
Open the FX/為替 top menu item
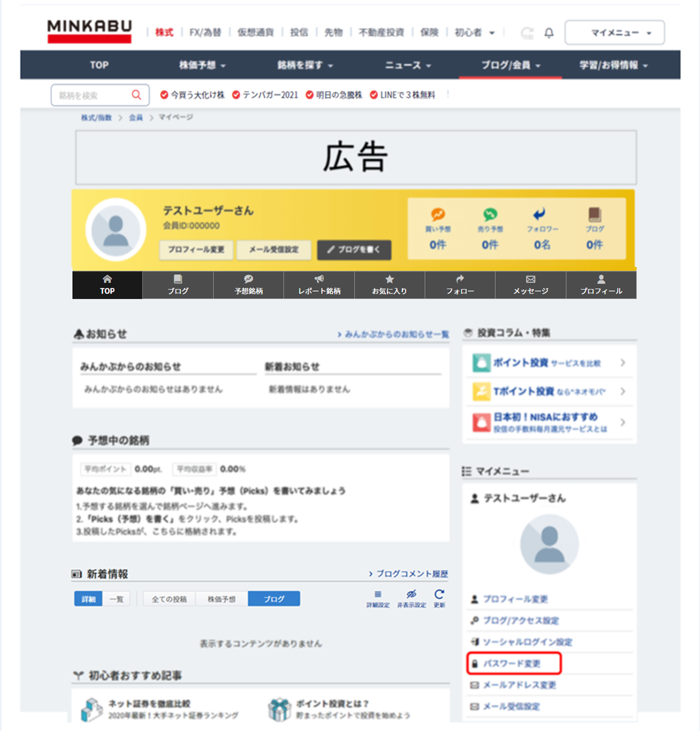click(205, 33)
